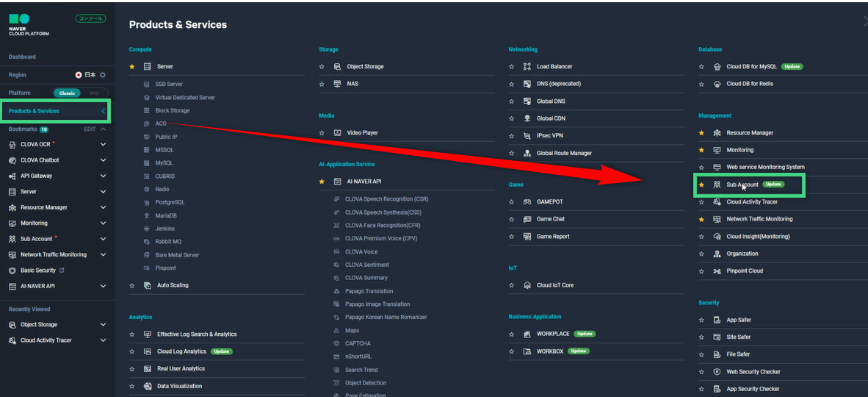Open the Dashboard menu item
Viewport: 868px width, 397px height.
point(22,57)
